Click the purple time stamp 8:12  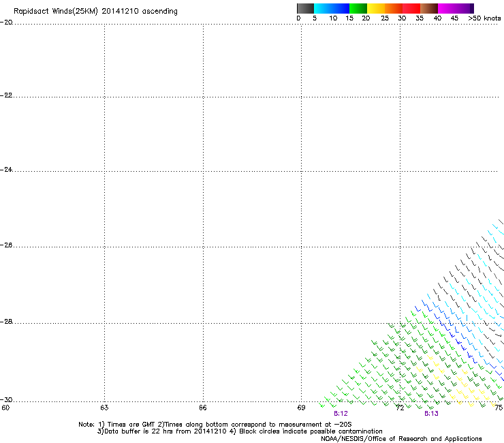click(x=341, y=414)
